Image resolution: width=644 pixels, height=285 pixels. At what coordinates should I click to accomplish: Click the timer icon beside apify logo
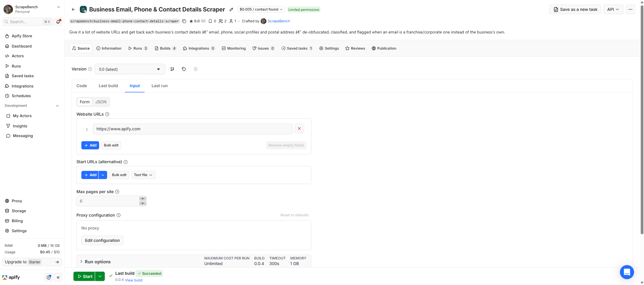point(49,277)
